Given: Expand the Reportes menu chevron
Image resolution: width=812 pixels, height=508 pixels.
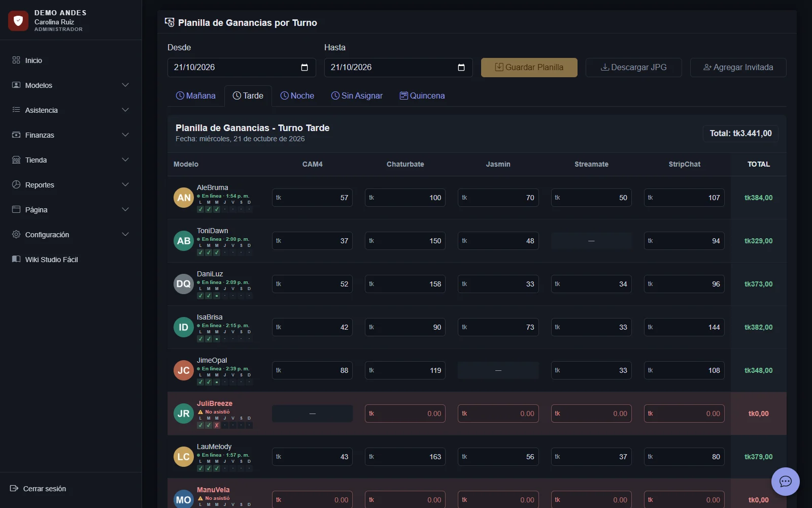Looking at the screenshot, I should (125, 184).
